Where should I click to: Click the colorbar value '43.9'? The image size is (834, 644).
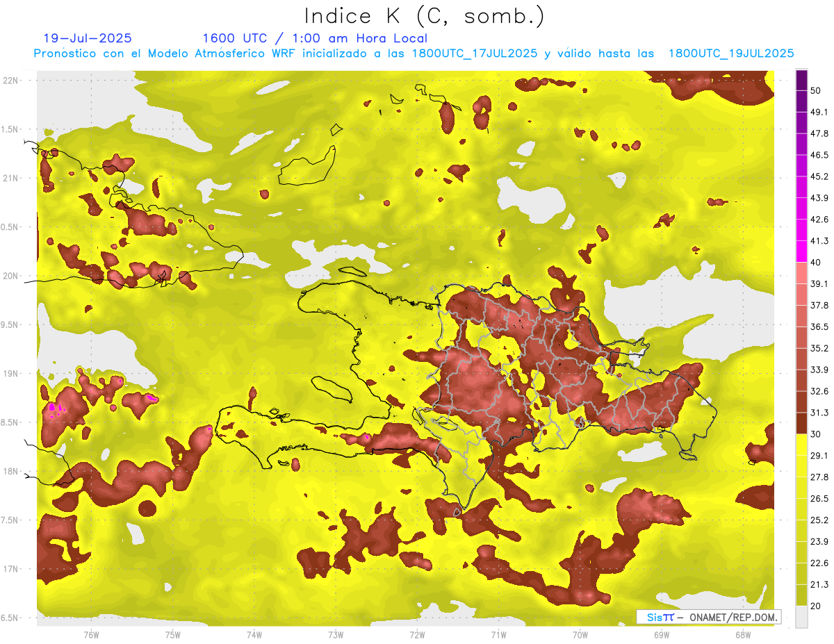[x=819, y=198]
